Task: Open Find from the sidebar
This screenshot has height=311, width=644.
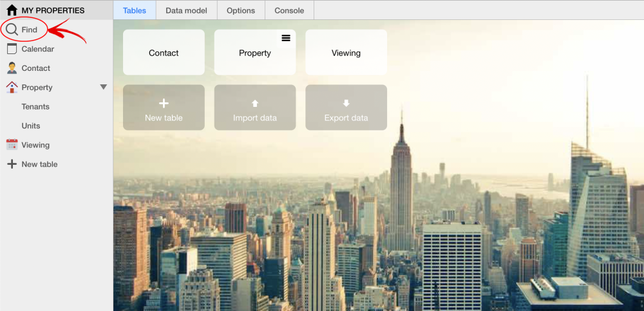Action: pos(29,30)
